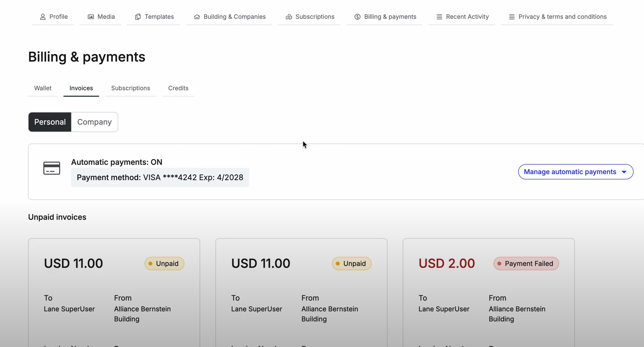Click the Unpaid invoices section heading
The image size is (644, 347).
coord(57,217)
